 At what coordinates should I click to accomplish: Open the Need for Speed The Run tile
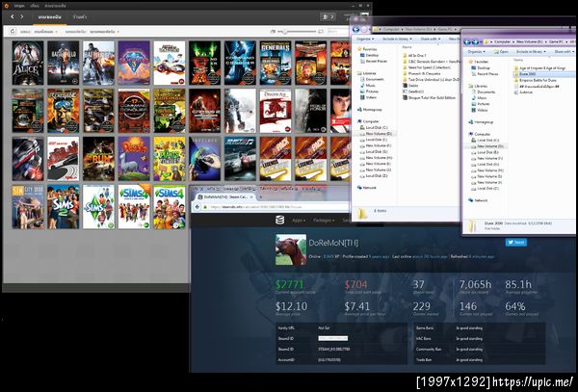tap(98, 159)
